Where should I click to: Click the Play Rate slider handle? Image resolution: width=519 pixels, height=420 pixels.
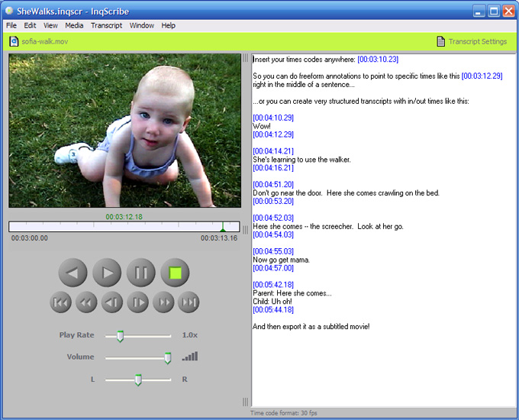pyautogui.click(x=120, y=335)
